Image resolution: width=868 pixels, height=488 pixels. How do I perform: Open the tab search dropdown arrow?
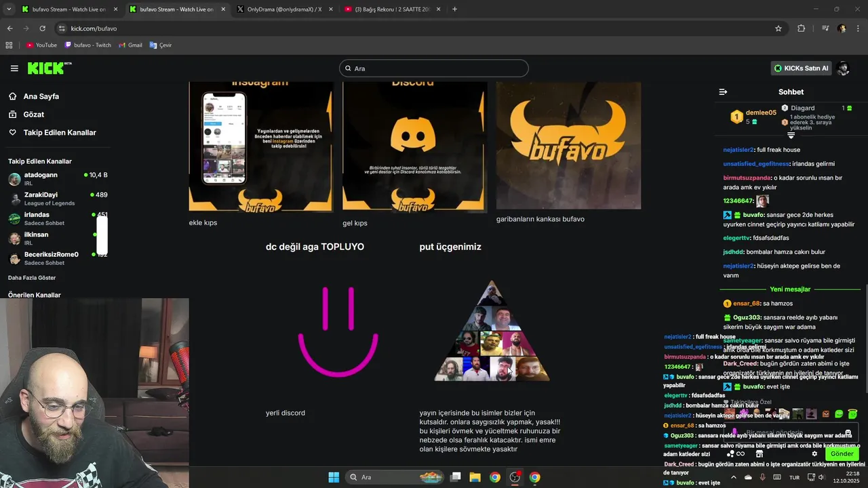[x=9, y=9]
